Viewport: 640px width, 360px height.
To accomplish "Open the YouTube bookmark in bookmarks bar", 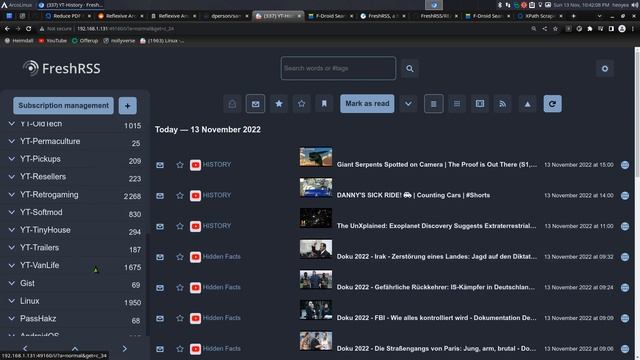I will point(53,41).
